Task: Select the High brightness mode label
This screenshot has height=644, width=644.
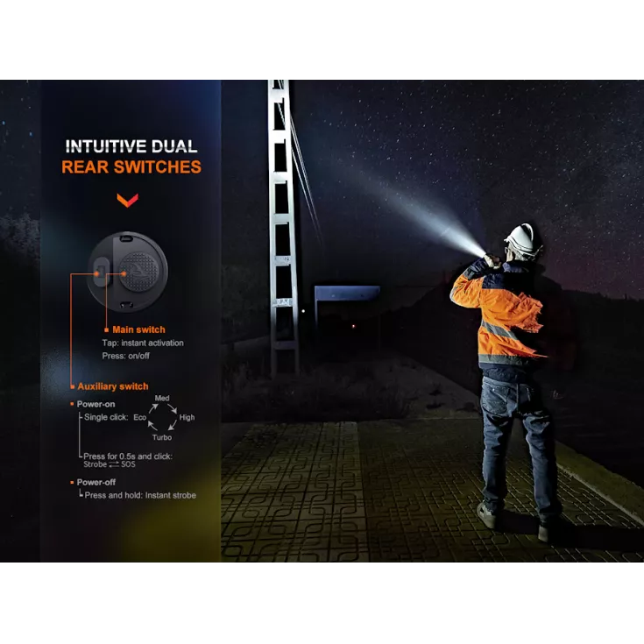Action: click(187, 418)
